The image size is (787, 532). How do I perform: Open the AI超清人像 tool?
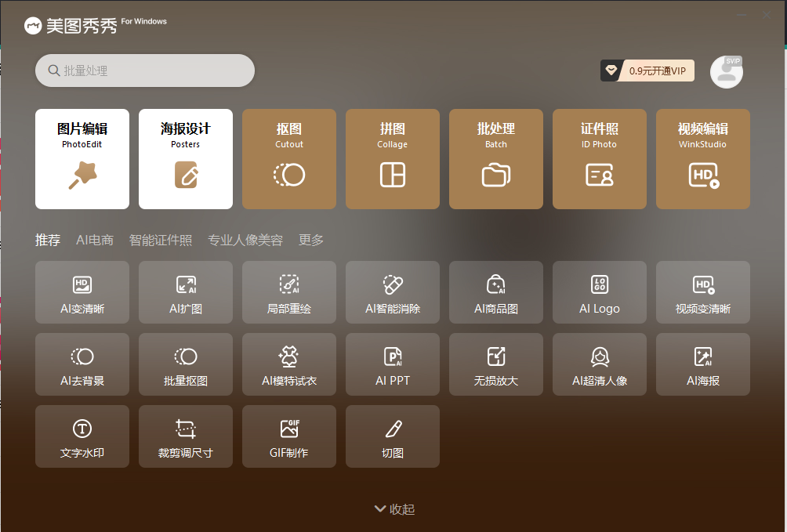click(x=600, y=364)
